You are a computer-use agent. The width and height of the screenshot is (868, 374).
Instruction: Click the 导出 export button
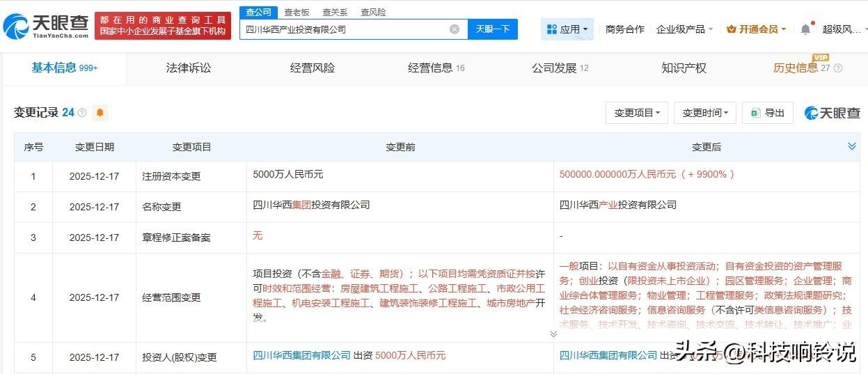[768, 113]
